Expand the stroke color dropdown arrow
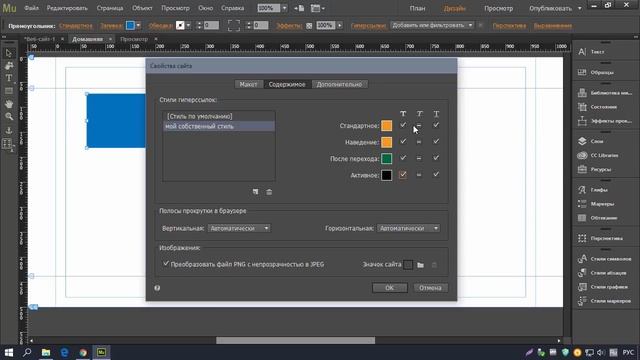 tap(188, 25)
